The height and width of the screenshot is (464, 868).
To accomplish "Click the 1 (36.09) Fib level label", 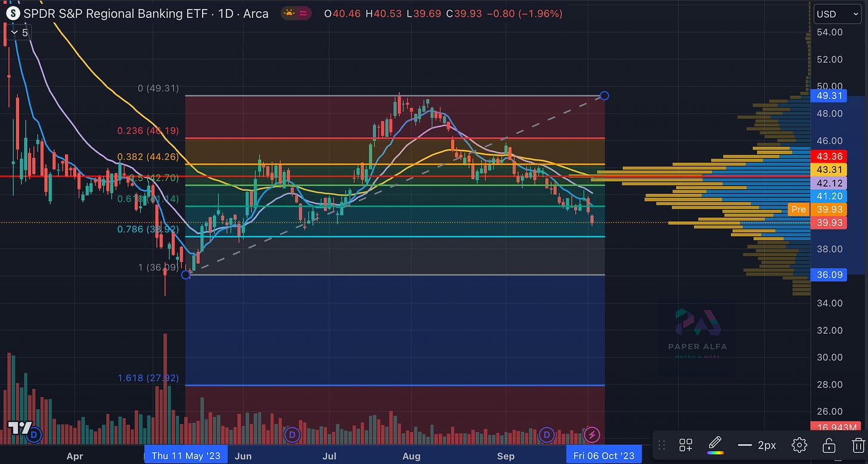I will pyautogui.click(x=159, y=267).
